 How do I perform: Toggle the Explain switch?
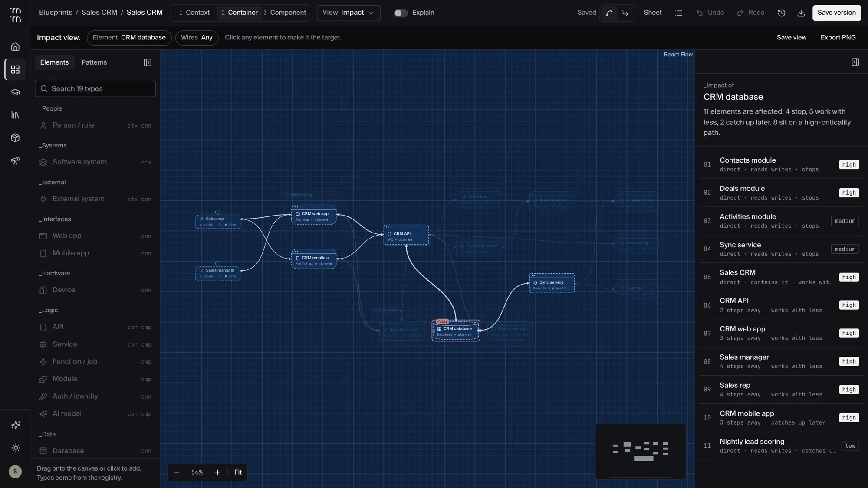[401, 13]
